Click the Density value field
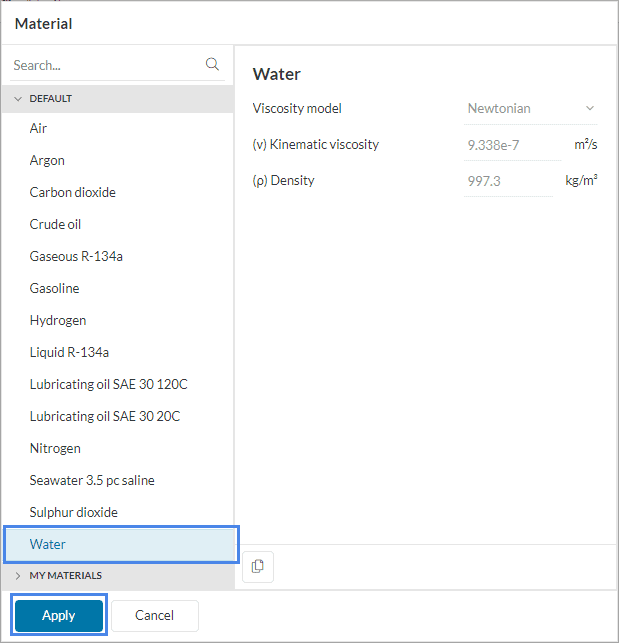 point(507,181)
